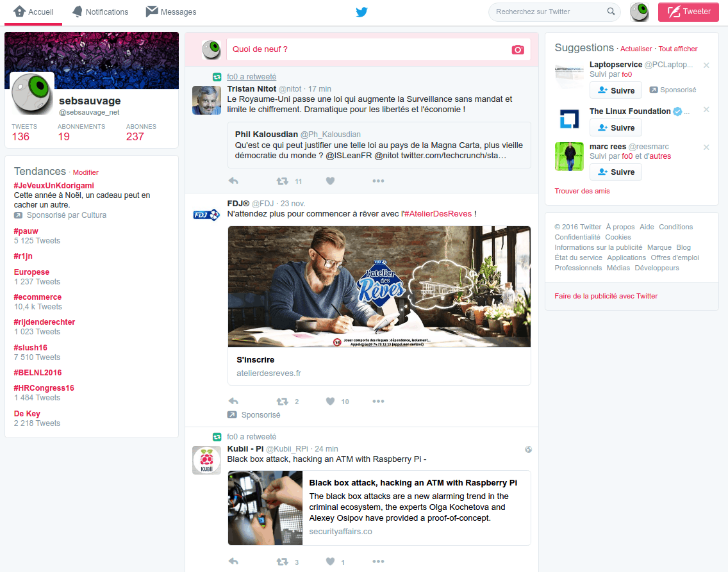Retweet the FDJ sponsored tweet
The width and height of the screenshot is (728, 572).
point(282,402)
